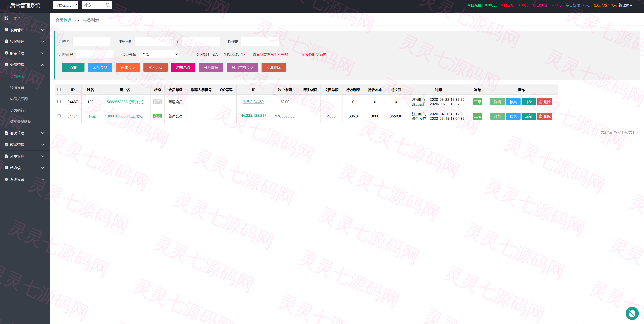644x324 pixels.
Task: Expand the 项目管理 menu chevron
Action: (x=42, y=30)
